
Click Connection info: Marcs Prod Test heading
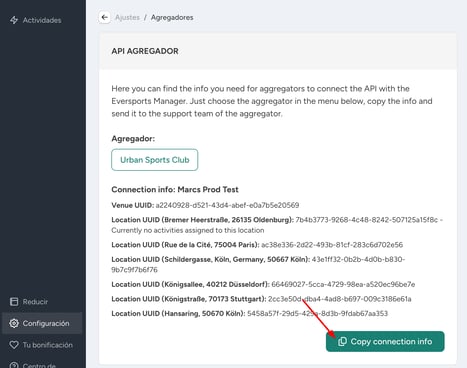click(175, 189)
